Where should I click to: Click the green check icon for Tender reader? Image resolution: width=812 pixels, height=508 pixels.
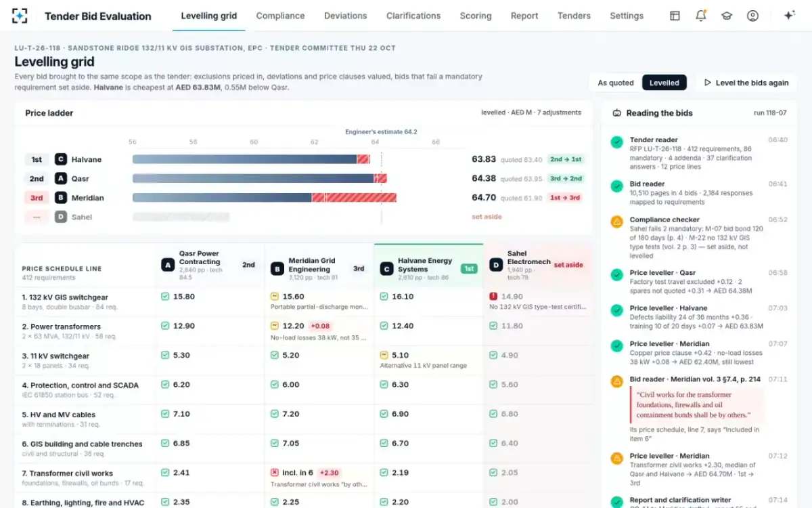pos(616,142)
